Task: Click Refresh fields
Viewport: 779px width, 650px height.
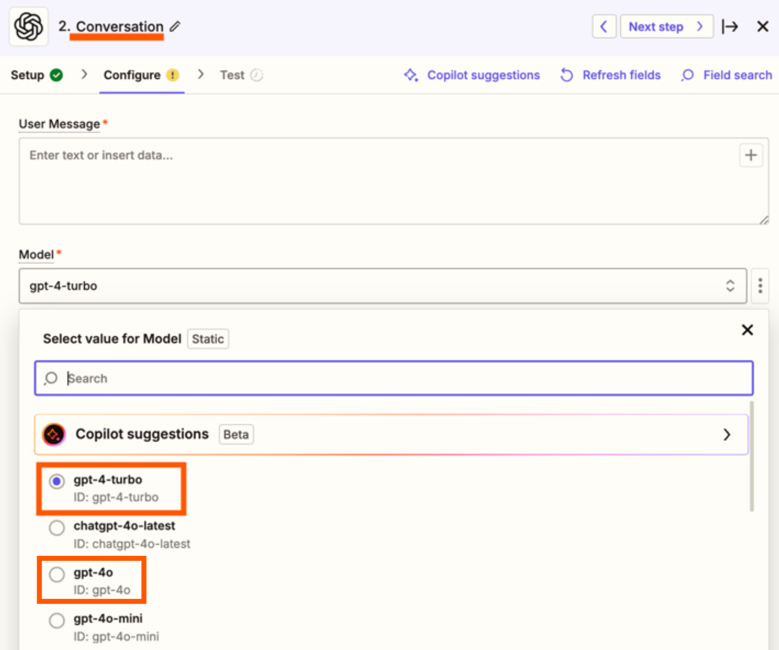Action: click(x=610, y=75)
